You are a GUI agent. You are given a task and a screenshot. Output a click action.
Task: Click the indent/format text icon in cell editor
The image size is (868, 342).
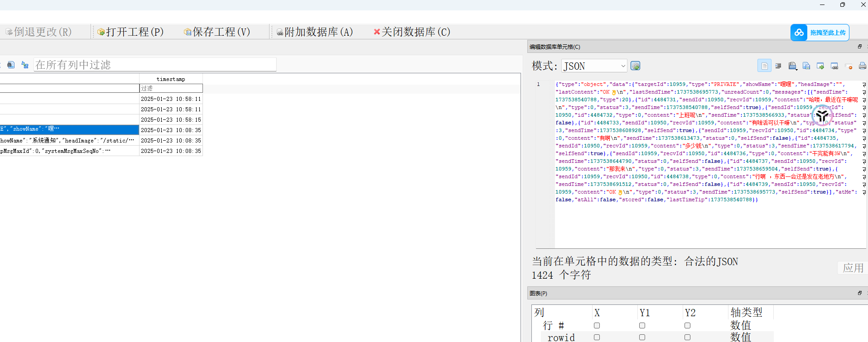click(778, 66)
